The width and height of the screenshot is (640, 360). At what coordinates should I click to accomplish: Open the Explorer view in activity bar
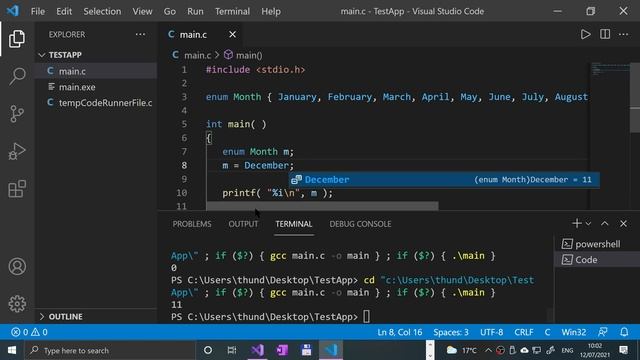[17, 39]
